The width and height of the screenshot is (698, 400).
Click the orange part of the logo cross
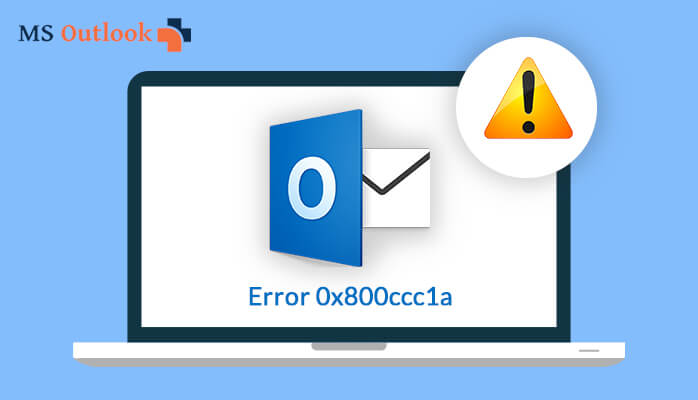pos(170,39)
